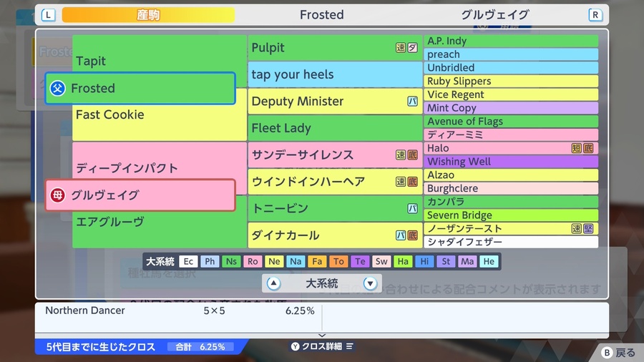Select Severn Bridge entry

point(511,215)
